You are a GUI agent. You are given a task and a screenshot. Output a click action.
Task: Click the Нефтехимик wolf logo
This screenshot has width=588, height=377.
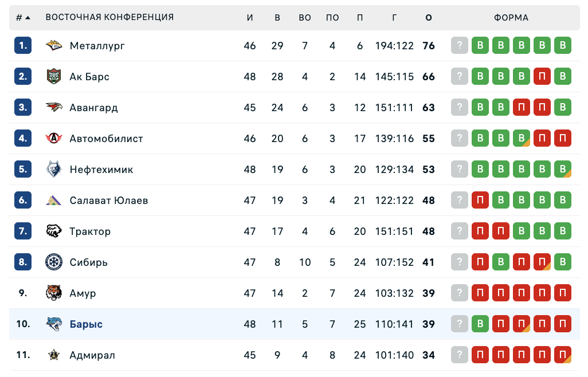54,170
